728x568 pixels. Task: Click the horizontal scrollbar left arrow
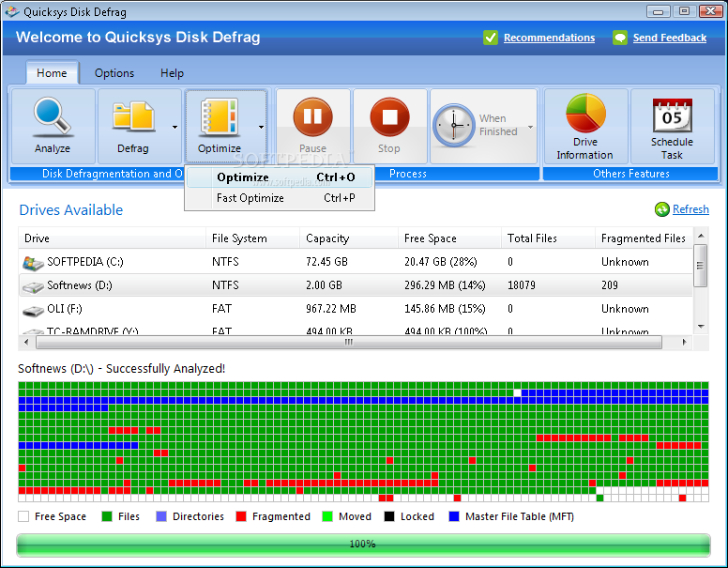pos(26,343)
